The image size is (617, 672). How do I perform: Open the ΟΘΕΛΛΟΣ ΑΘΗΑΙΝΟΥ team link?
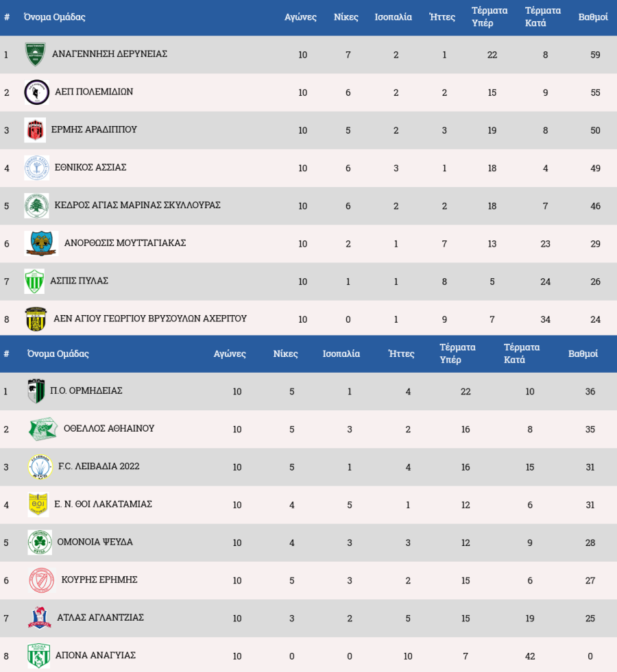click(108, 429)
